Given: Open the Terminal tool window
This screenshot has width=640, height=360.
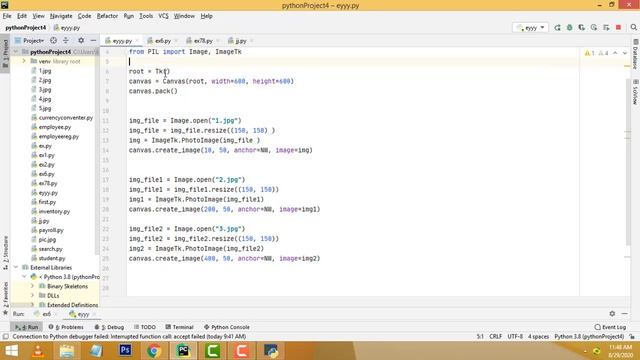Looking at the screenshot, I should point(179,327).
